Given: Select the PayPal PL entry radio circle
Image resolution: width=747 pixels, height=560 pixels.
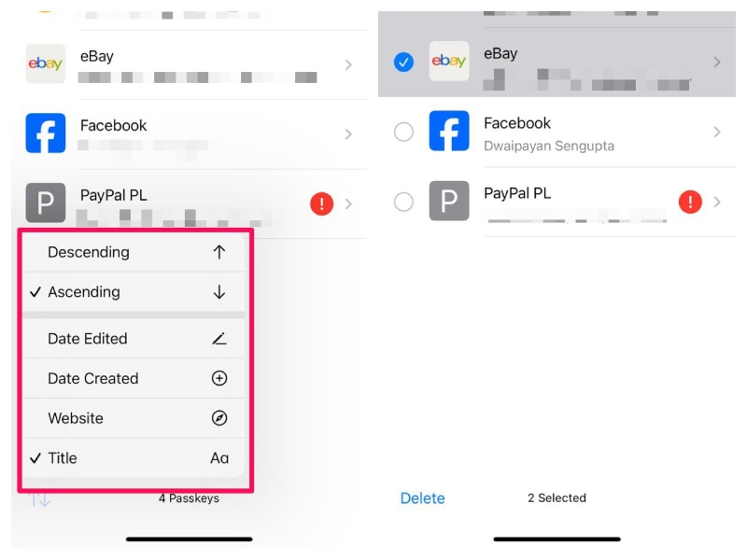Looking at the screenshot, I should click(403, 202).
